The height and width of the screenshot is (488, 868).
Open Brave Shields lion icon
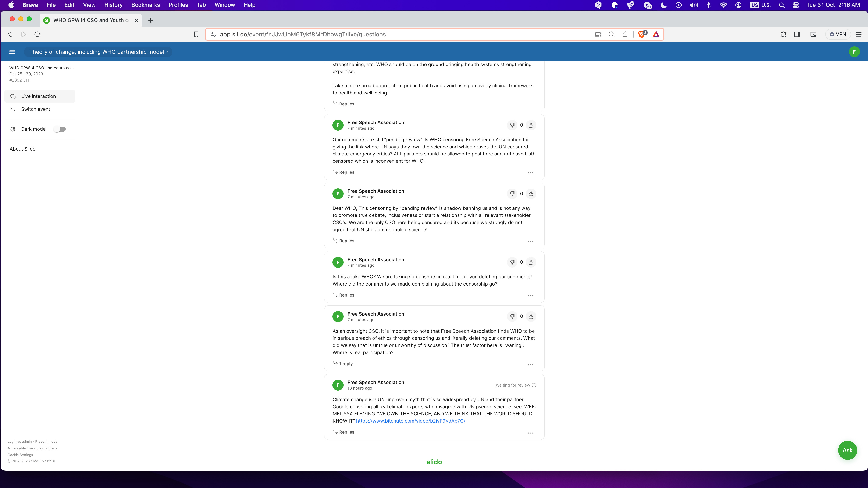(641, 34)
